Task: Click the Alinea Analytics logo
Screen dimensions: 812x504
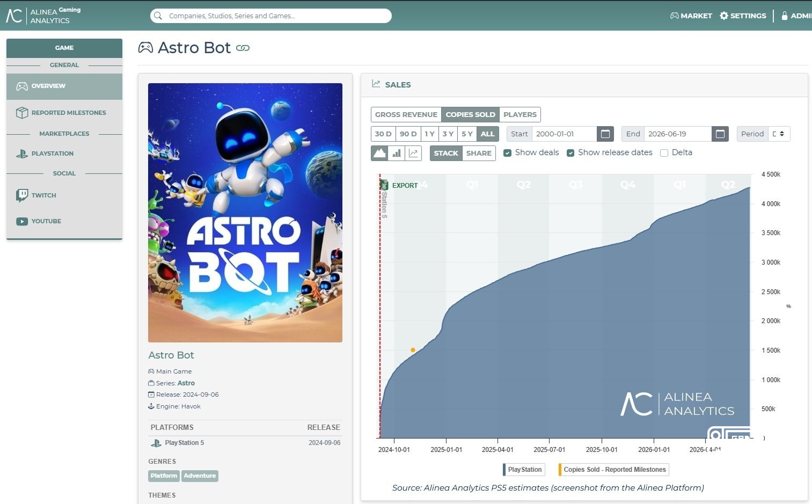Action: coord(43,16)
